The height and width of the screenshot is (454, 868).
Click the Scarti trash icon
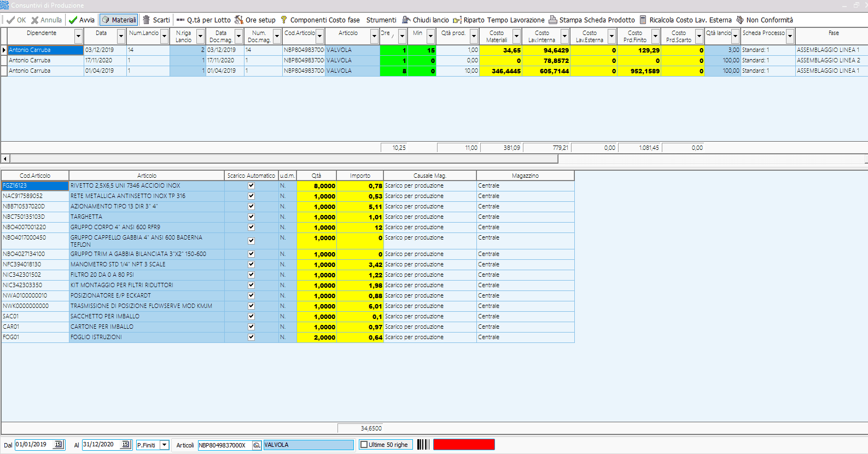point(147,20)
